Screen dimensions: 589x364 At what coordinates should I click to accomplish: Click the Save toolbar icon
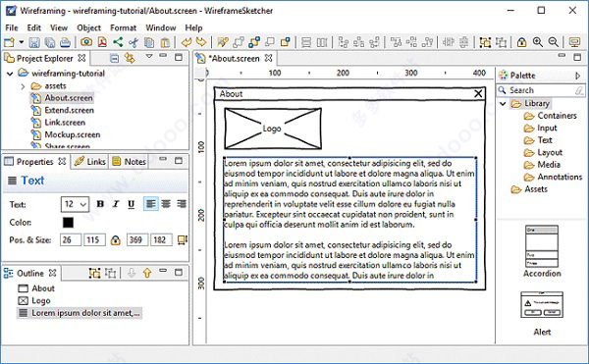(x=34, y=42)
